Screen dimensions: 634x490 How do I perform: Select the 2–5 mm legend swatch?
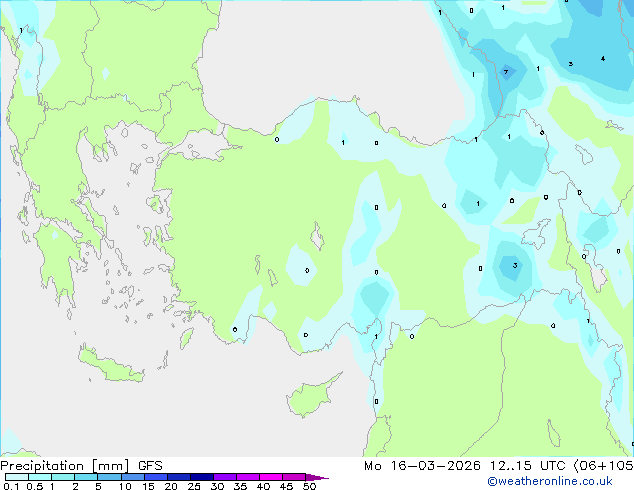pyautogui.click(x=86, y=477)
